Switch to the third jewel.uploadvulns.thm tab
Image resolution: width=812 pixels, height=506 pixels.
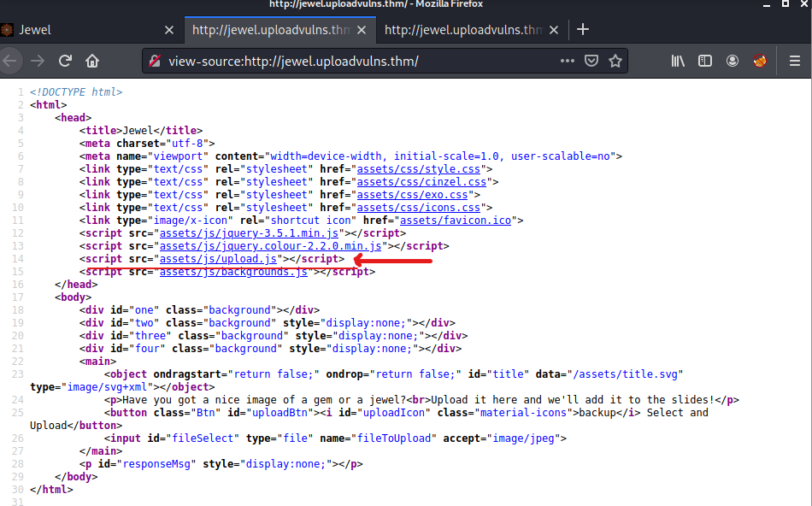463,30
